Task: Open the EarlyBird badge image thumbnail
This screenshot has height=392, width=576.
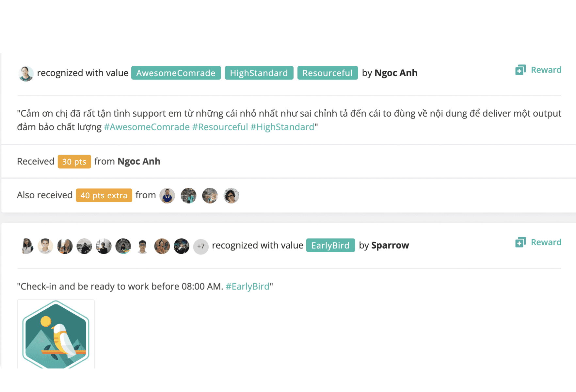Action: pyautogui.click(x=56, y=334)
